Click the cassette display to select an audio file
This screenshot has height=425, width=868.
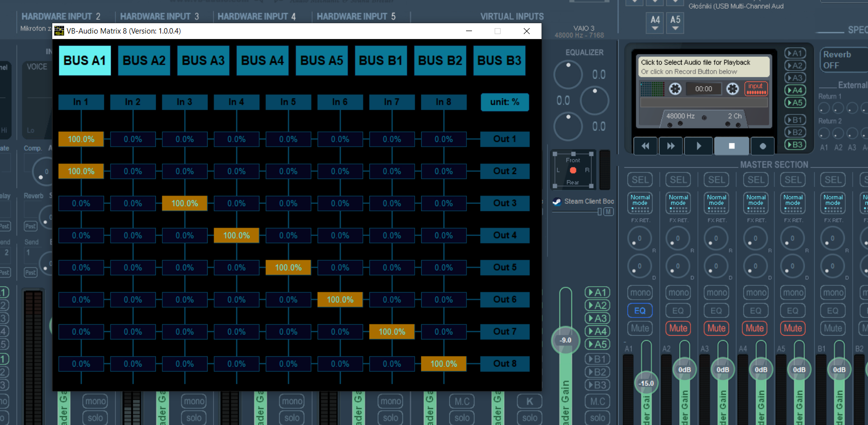click(703, 67)
